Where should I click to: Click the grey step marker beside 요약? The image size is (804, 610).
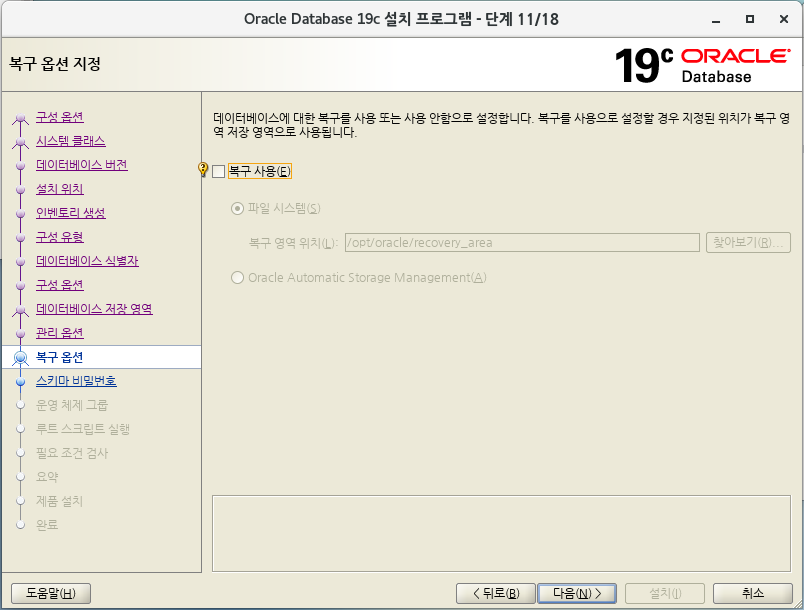pos(21,477)
